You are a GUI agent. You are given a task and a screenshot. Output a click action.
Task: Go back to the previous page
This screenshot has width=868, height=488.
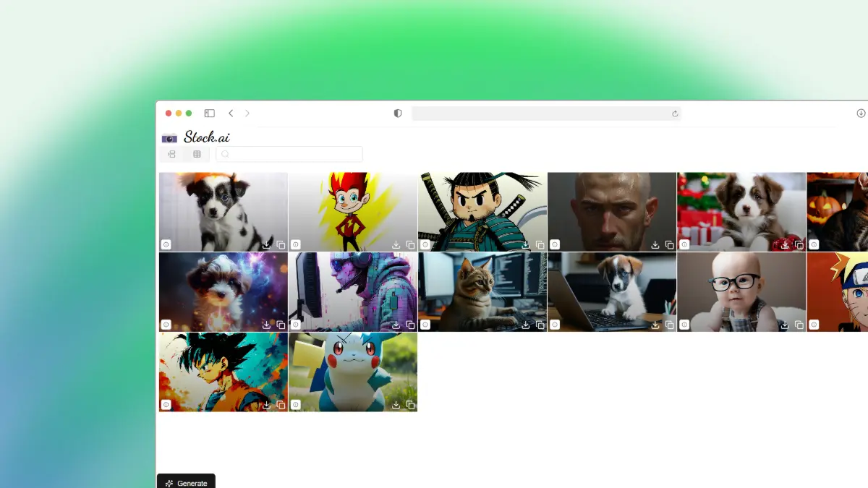[231, 114]
